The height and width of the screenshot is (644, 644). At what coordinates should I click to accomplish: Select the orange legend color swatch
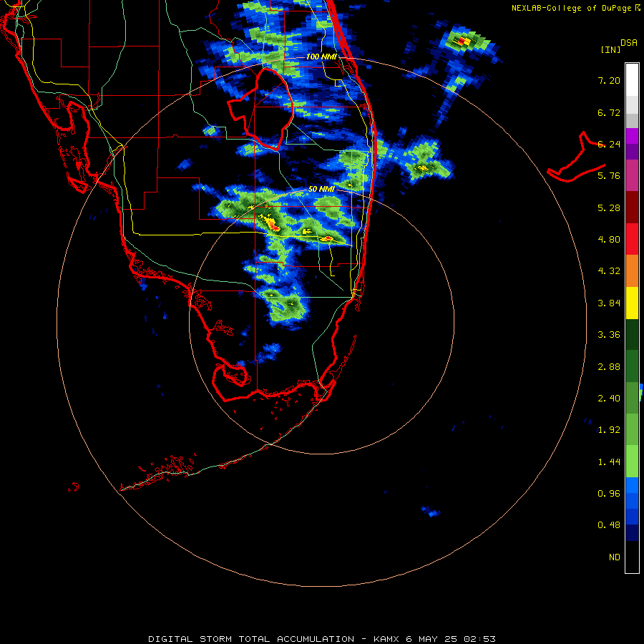pos(632,271)
